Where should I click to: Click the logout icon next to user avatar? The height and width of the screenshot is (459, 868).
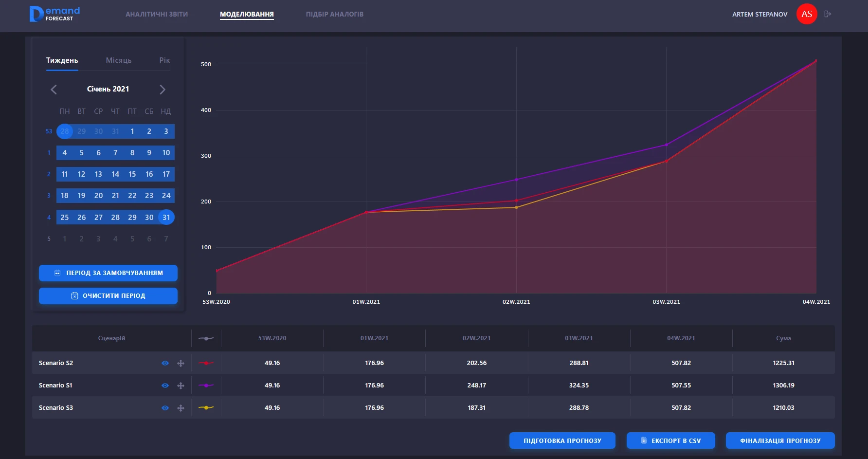point(828,14)
